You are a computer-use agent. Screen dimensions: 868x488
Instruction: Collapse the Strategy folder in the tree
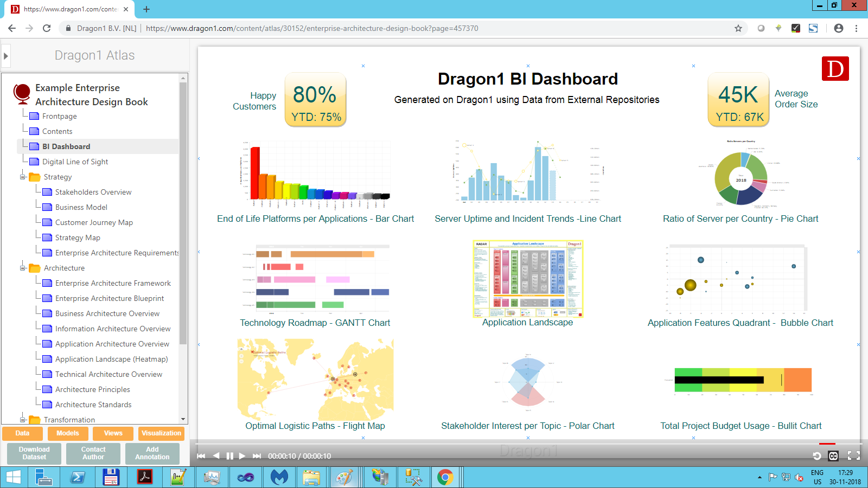pyautogui.click(x=23, y=177)
